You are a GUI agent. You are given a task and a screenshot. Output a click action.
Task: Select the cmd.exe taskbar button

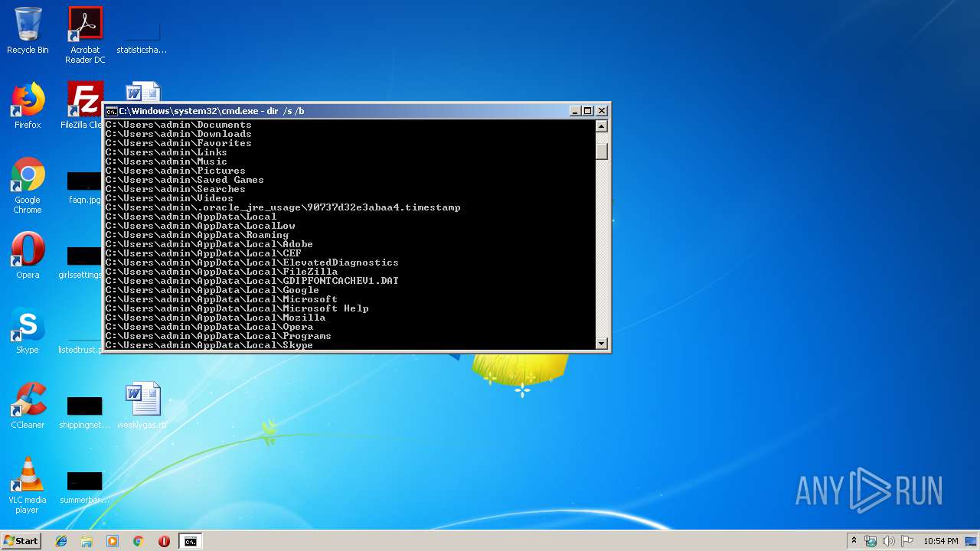pos(190,541)
